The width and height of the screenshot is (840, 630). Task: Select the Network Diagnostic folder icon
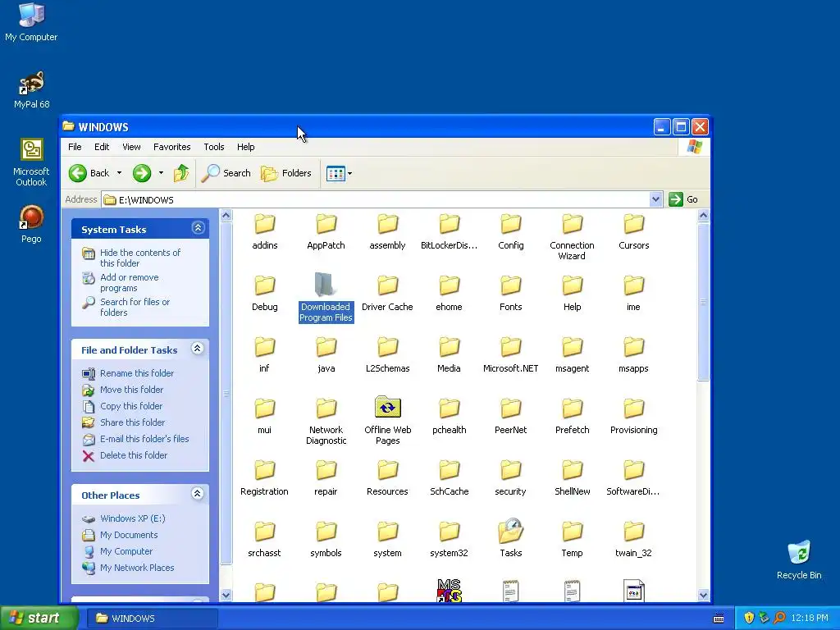tap(326, 409)
